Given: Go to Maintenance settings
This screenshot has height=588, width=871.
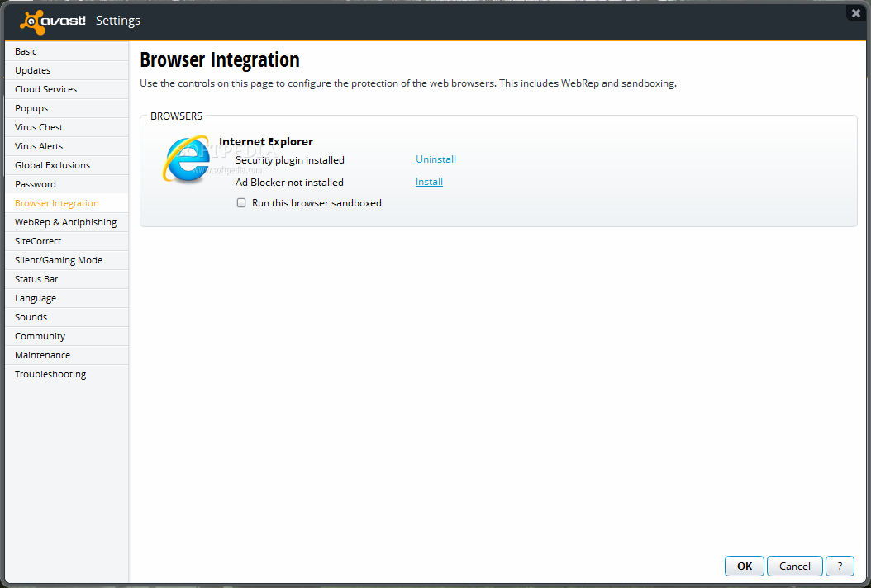Looking at the screenshot, I should (x=67, y=355).
